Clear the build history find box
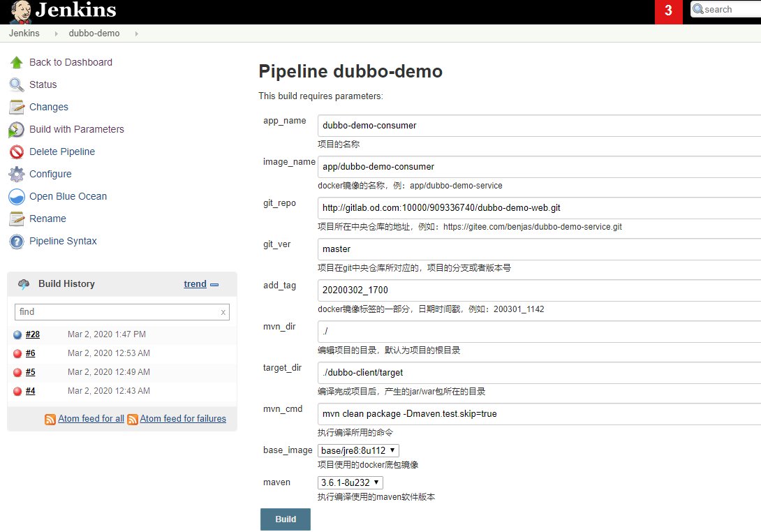 223,312
